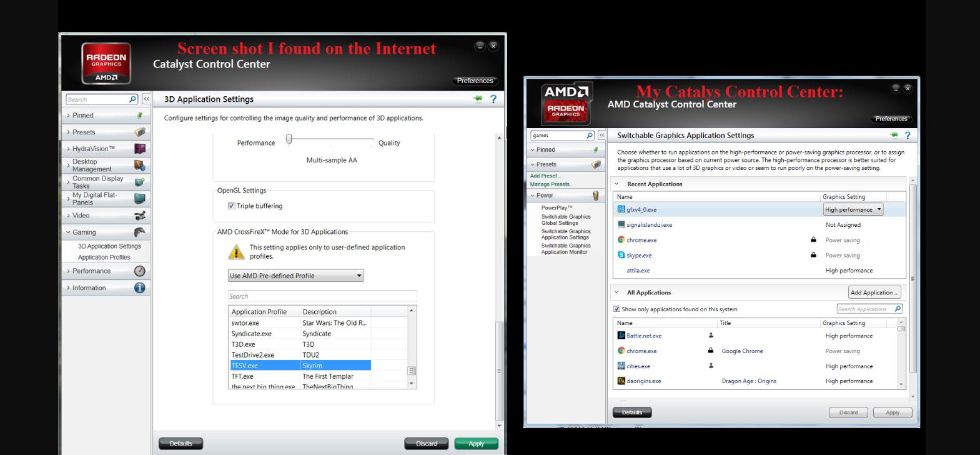This screenshot has width=980, height=455.
Task: Open 3D Application Settings in the Gaming tree
Action: coord(109,246)
